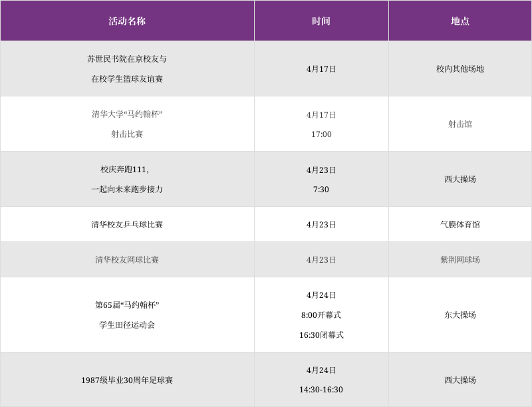Click the 16:30闭幕式 time entry
The image size is (532, 407).
click(x=321, y=335)
